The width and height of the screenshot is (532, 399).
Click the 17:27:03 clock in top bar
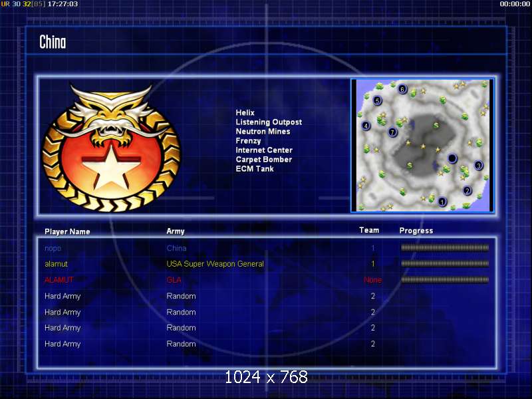click(63, 4)
